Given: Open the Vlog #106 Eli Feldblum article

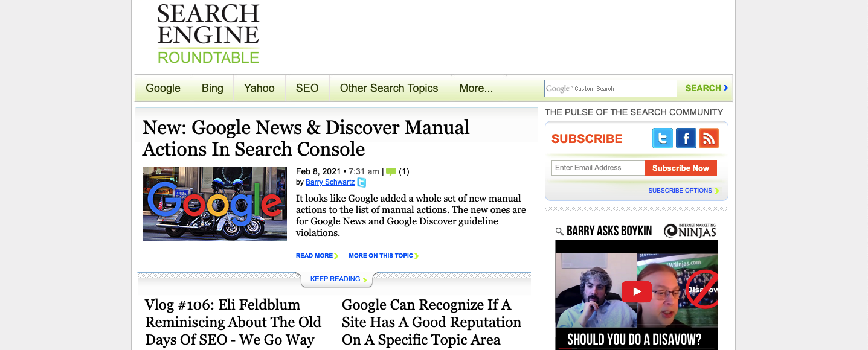Looking at the screenshot, I should [233, 322].
